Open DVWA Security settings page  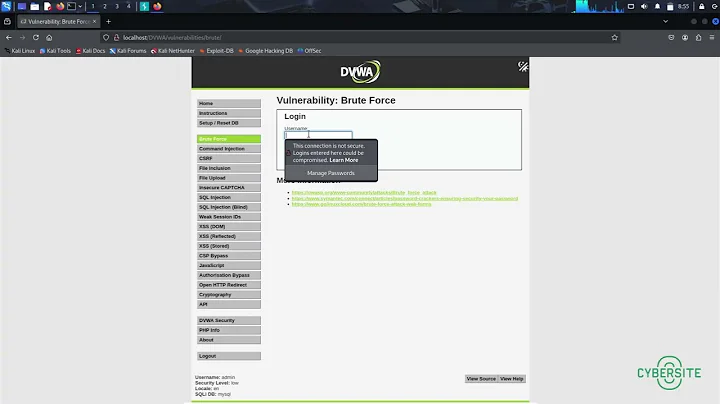click(x=229, y=320)
